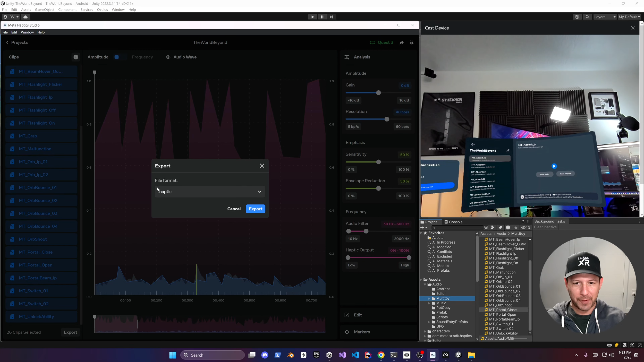
Task: Click the Sensitivity slider handle
Action: pos(378,162)
